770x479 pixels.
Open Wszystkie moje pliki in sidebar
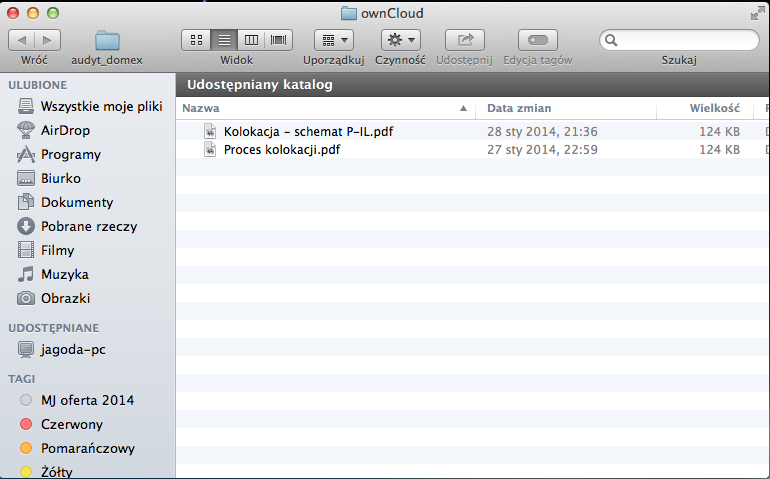(90, 106)
